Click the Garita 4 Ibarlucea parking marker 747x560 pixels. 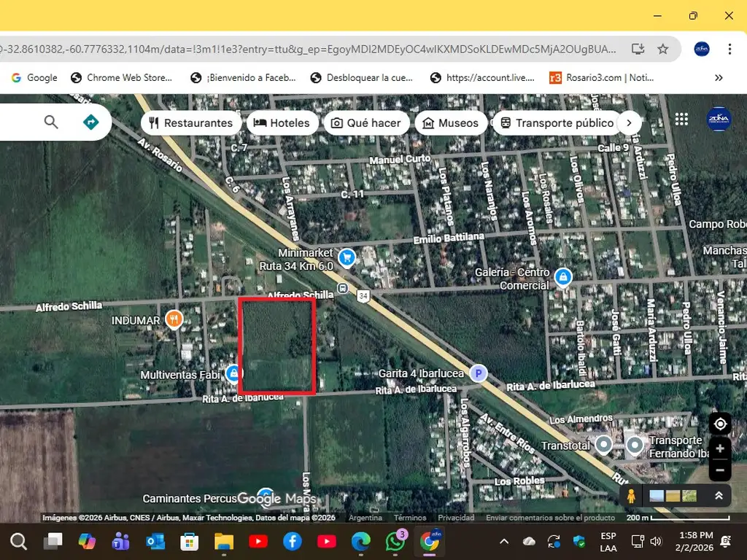[477, 372]
